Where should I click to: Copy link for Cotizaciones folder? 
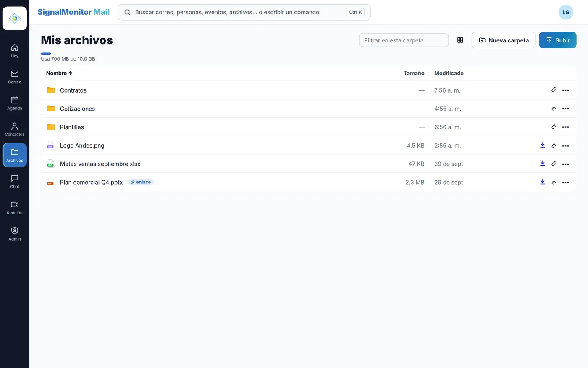pyautogui.click(x=554, y=109)
